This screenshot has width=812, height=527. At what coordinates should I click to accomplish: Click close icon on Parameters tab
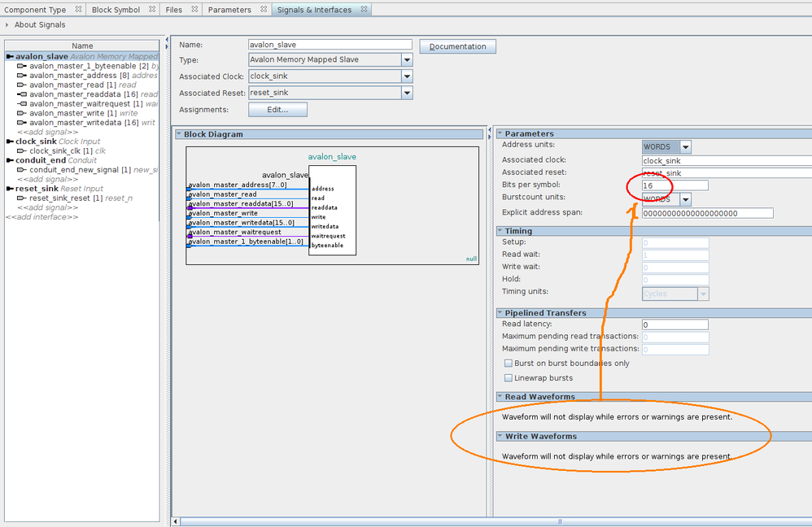[263, 10]
